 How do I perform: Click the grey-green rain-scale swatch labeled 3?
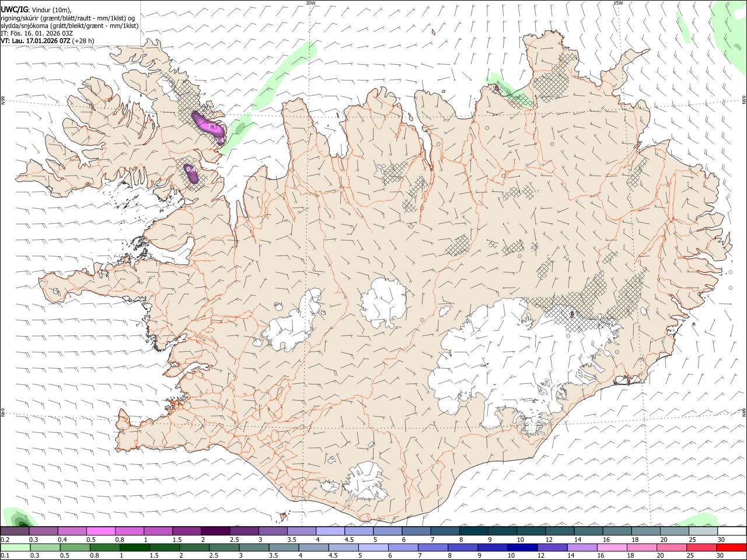coord(254,548)
